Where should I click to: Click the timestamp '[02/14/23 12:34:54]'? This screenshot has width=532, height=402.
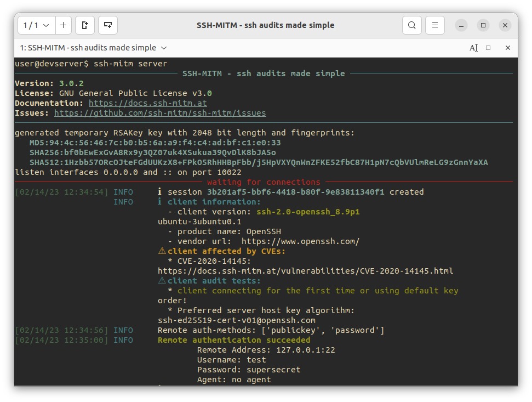click(61, 192)
